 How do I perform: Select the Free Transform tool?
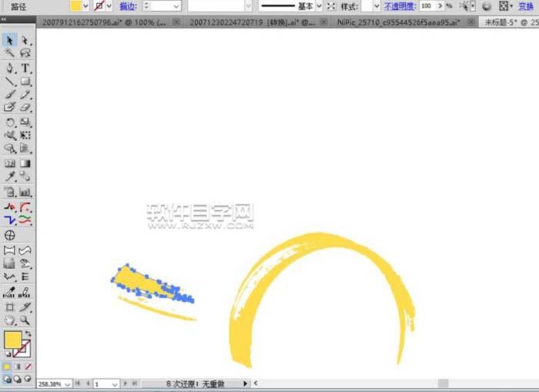point(25,135)
